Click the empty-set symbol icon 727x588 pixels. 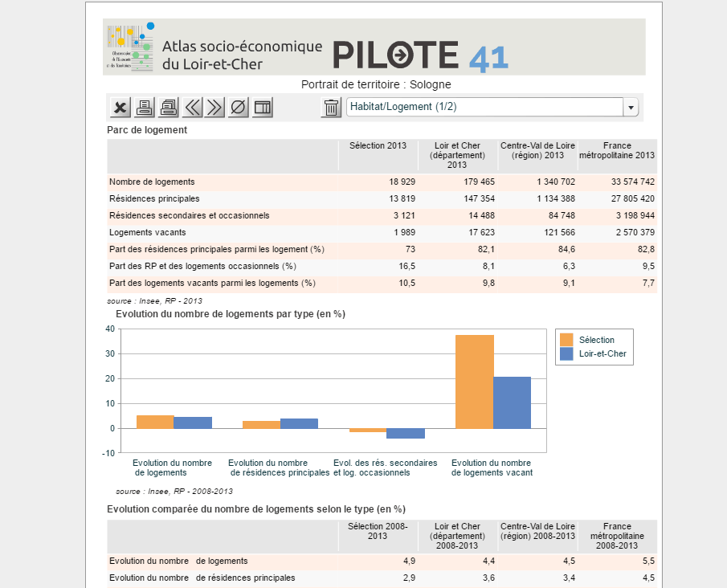point(239,108)
